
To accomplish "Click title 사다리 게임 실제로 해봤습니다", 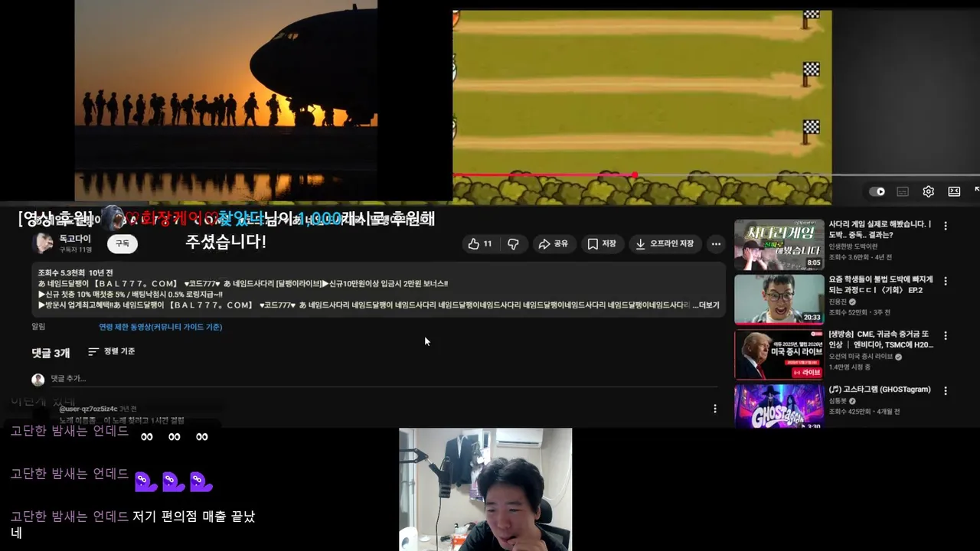I will (880, 230).
